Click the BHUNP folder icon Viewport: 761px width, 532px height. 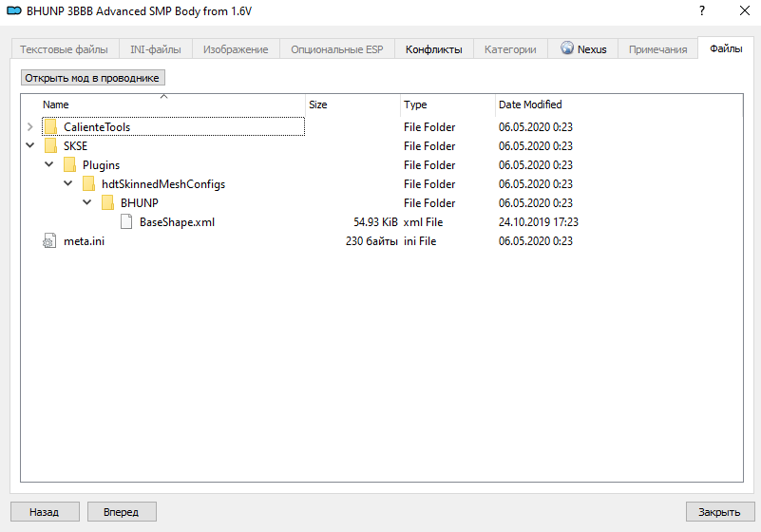click(107, 203)
